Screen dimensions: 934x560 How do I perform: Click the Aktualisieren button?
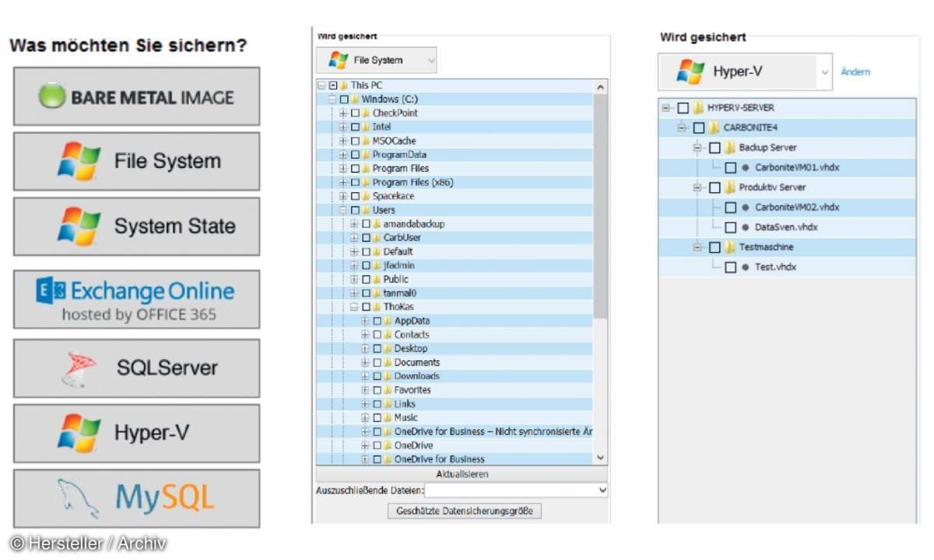pyautogui.click(x=462, y=474)
